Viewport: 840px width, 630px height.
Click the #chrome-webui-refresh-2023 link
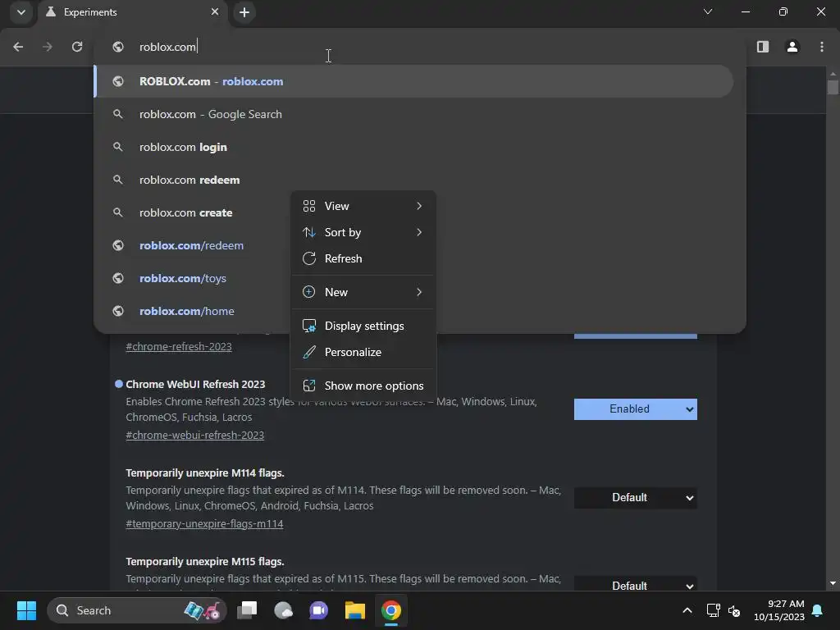[x=194, y=435]
